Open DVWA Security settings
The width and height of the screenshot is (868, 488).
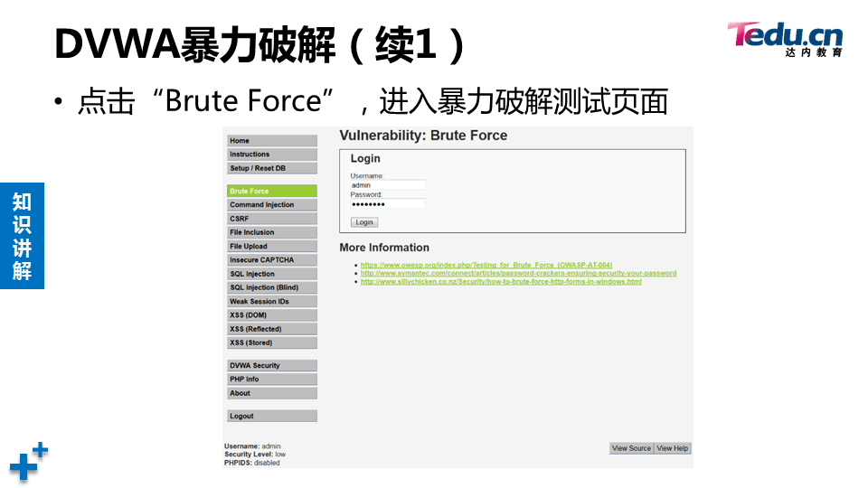click(272, 366)
